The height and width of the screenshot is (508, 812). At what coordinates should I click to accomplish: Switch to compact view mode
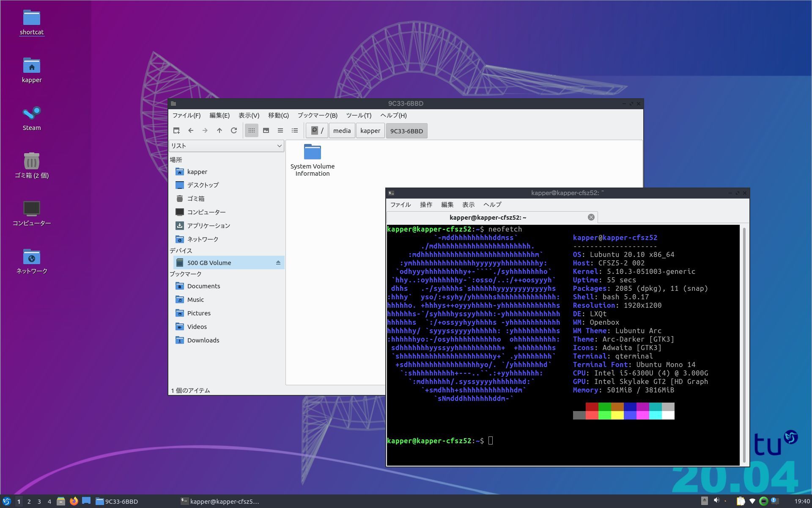pyautogui.click(x=280, y=130)
